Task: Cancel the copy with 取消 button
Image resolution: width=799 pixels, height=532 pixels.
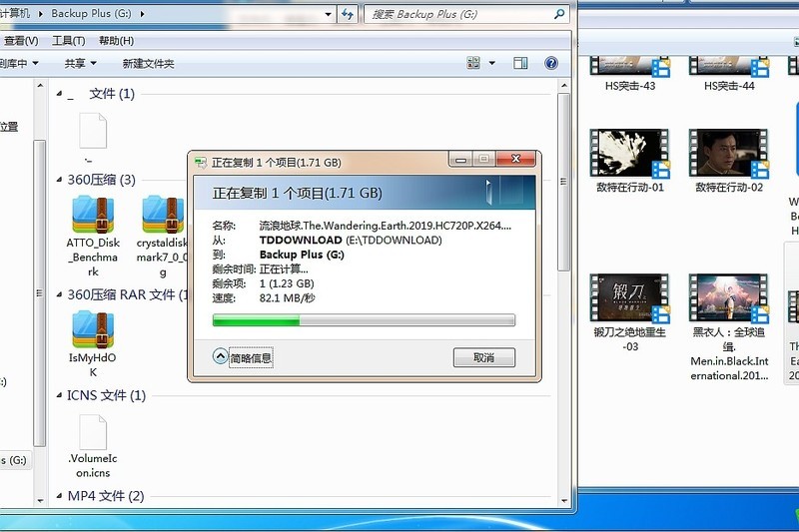Action: [484, 357]
